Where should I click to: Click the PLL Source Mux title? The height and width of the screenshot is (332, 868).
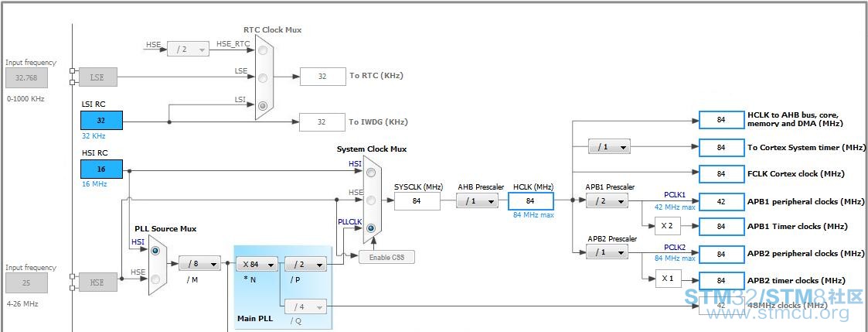point(165,229)
